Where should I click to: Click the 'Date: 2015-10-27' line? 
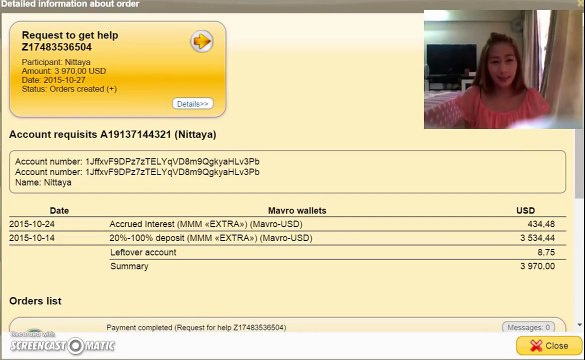point(53,80)
